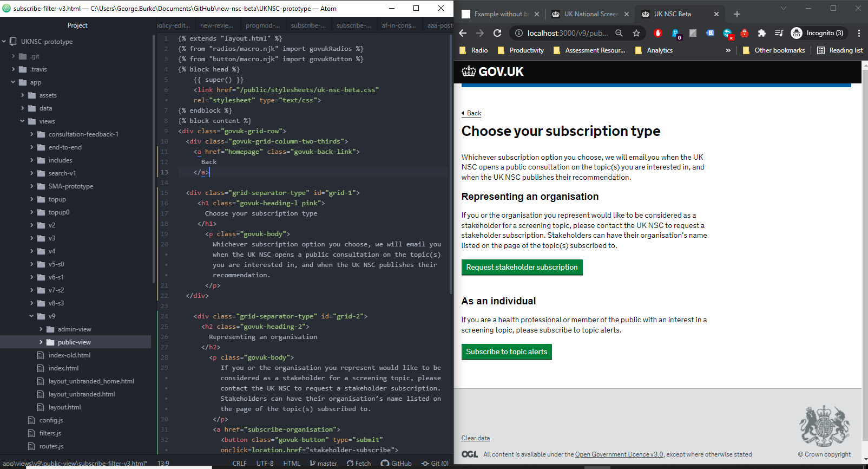868x469 pixels.
Task: Collapse the app folder in Atom tree
Action: point(13,82)
